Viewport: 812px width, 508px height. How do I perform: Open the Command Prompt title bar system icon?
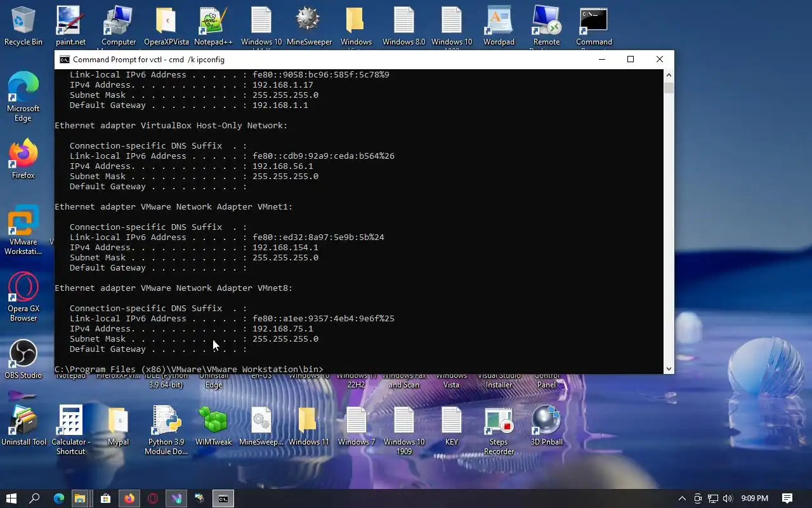65,60
